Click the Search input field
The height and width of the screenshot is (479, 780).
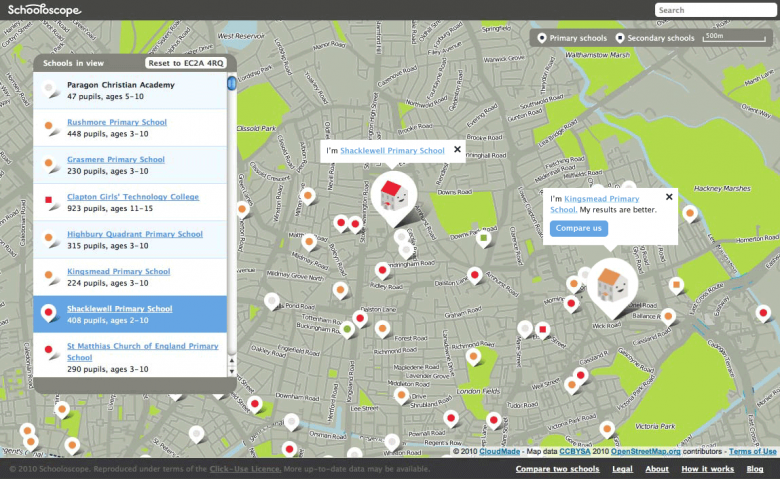(714, 10)
